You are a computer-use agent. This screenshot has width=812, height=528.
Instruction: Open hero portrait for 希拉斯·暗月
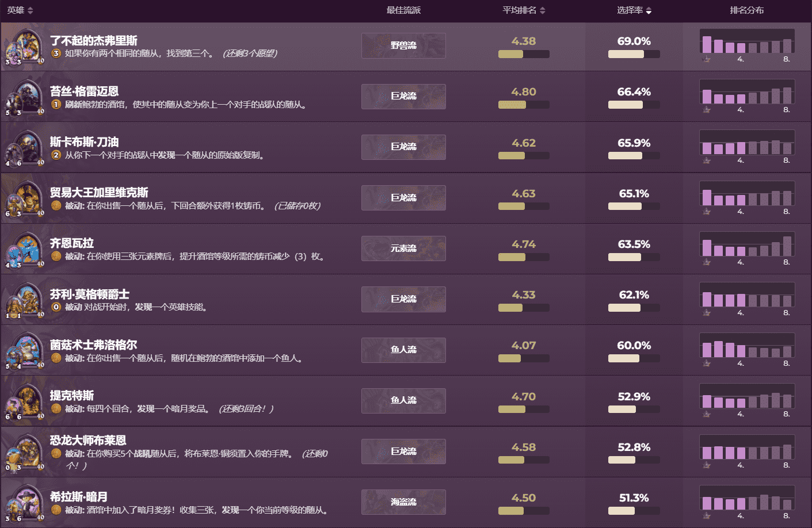coord(25,503)
